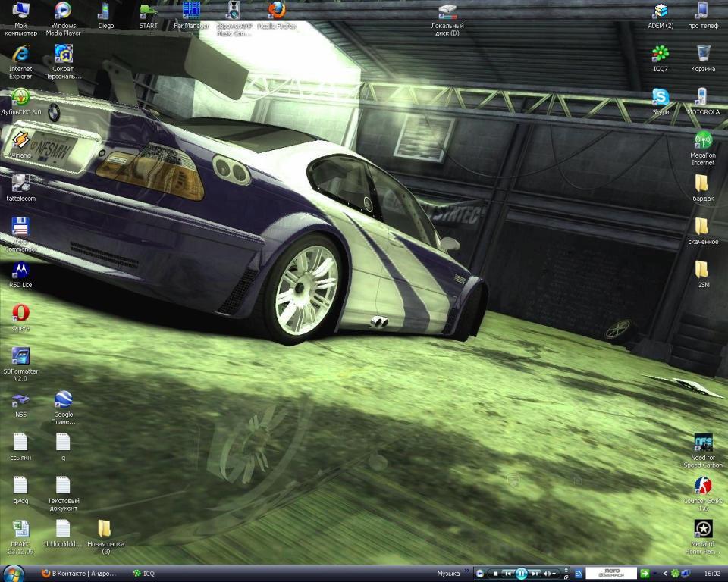Open the tattelecom connection icon
The width and height of the screenshot is (728, 582).
click(x=20, y=188)
